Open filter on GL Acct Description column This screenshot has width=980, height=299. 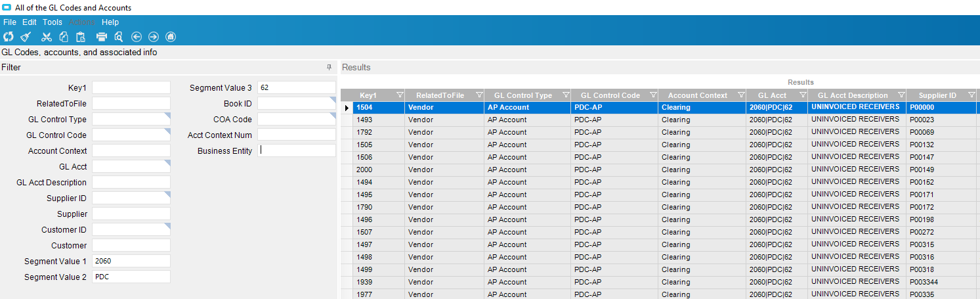tap(901, 95)
